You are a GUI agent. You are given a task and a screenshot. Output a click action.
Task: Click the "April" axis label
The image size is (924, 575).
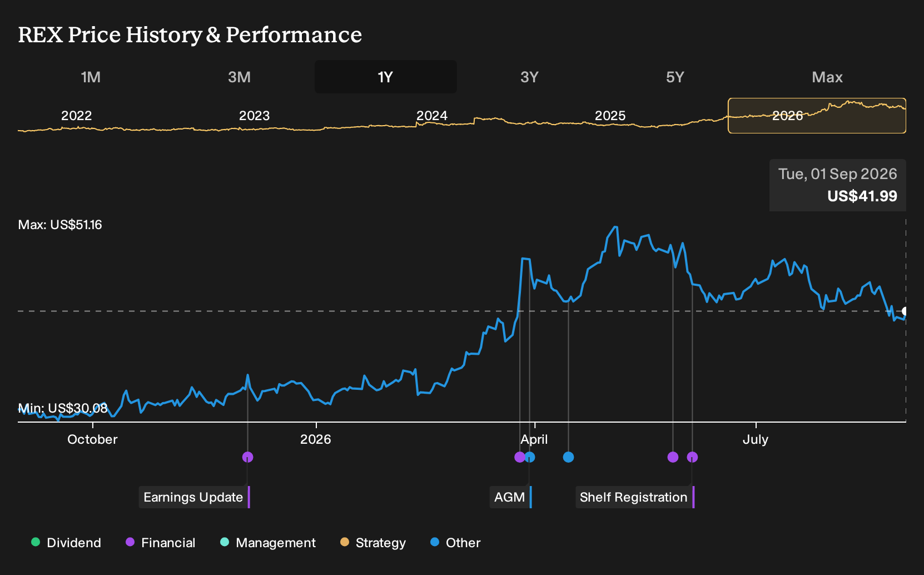tap(534, 439)
